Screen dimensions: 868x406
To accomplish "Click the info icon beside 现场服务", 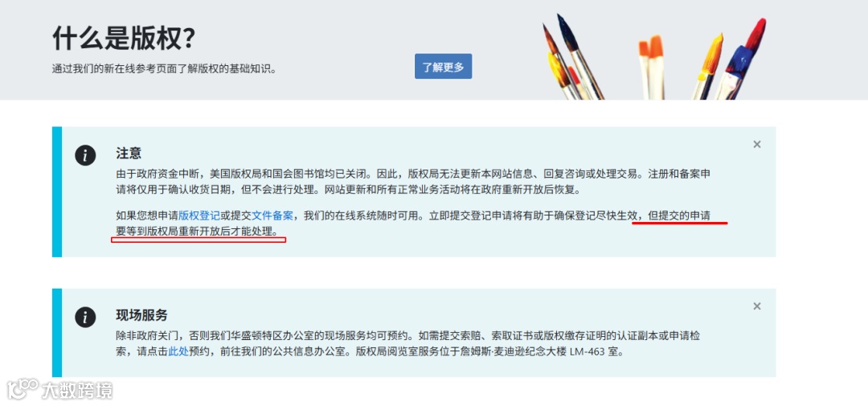I will [85, 318].
